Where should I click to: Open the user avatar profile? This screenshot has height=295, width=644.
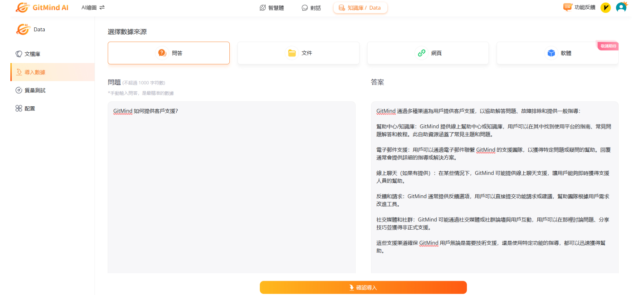[621, 7]
